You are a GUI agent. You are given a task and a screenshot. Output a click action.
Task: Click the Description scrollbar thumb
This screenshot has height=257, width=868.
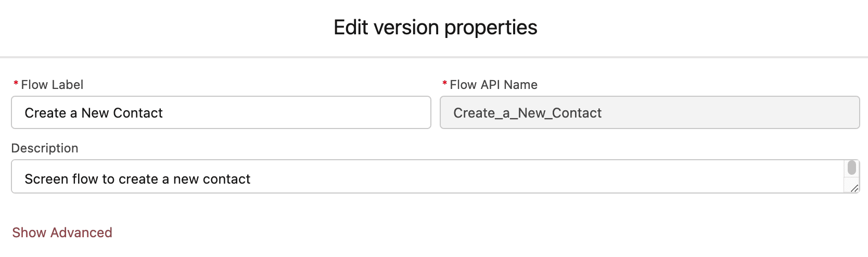tap(851, 168)
